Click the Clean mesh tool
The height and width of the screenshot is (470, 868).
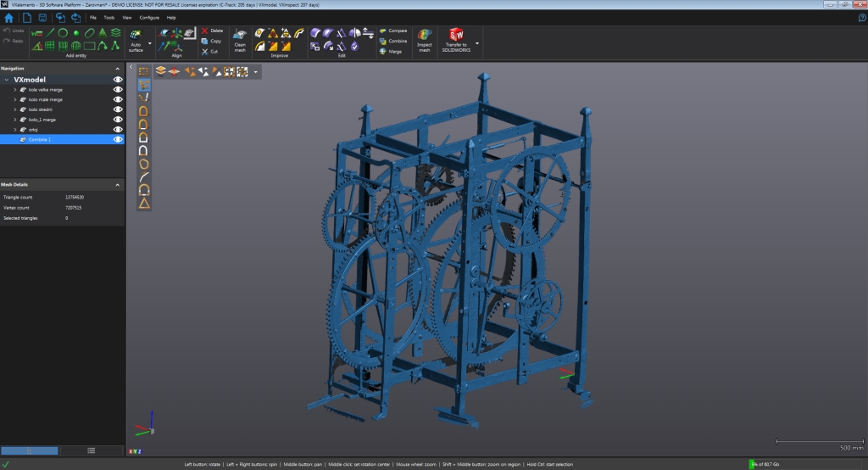pyautogui.click(x=240, y=39)
